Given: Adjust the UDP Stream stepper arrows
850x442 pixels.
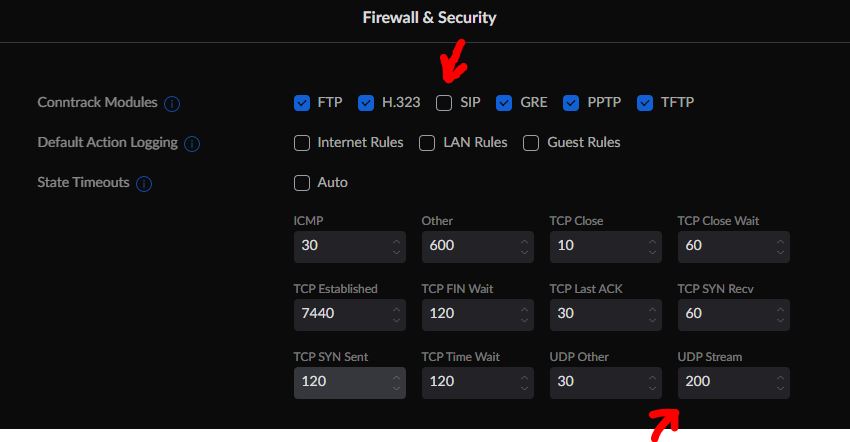Looking at the screenshot, I should coord(781,382).
